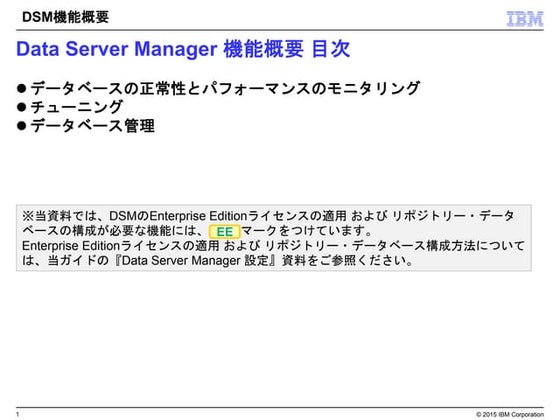Click the bullet dot before チューニング
Viewport: 560px width, 420px height.
pos(21,107)
